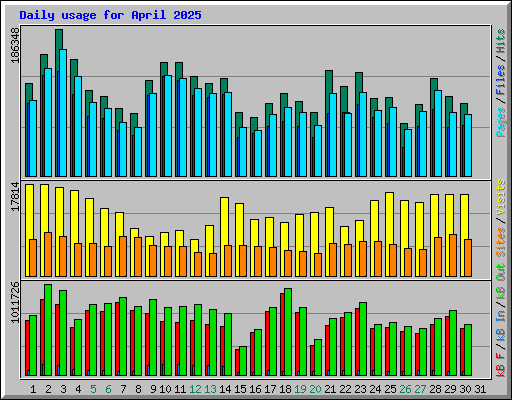Click day 31 on the x-axis
Screen dimensions: 512x400
pos(480,389)
